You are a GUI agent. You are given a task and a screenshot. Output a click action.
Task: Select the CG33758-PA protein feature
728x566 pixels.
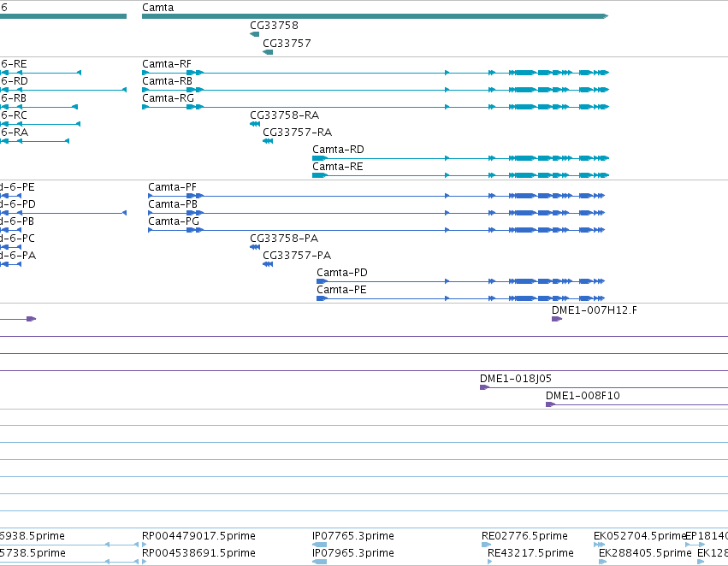255,247
